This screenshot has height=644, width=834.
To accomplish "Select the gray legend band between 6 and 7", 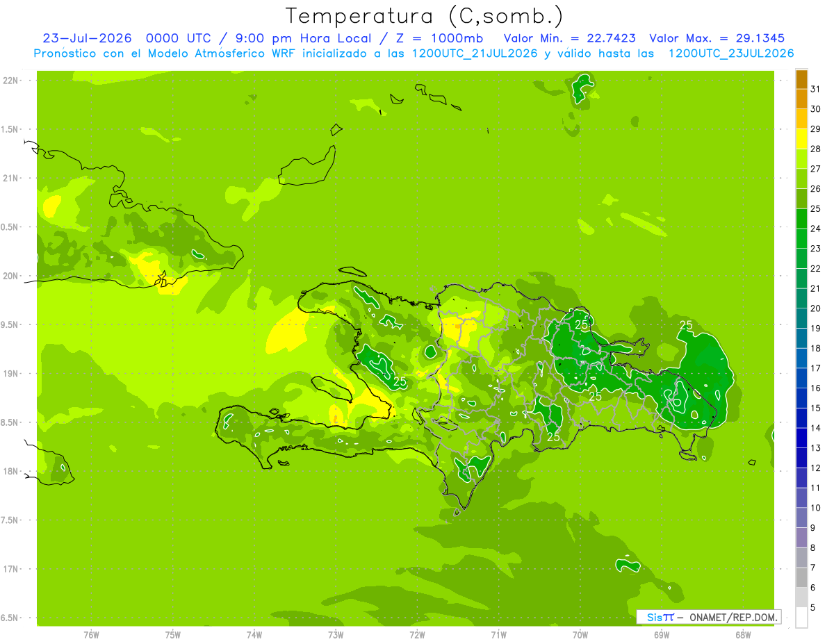I will click(x=801, y=577).
